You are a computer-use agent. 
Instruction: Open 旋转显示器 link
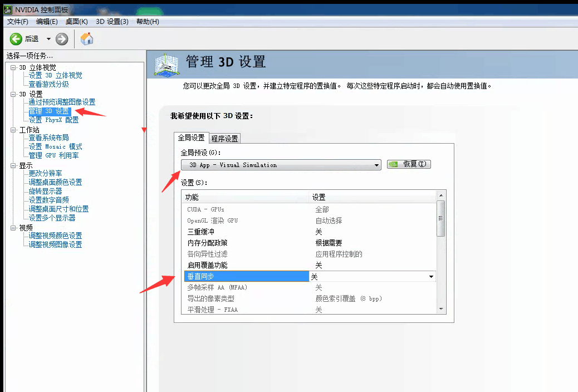coord(45,191)
